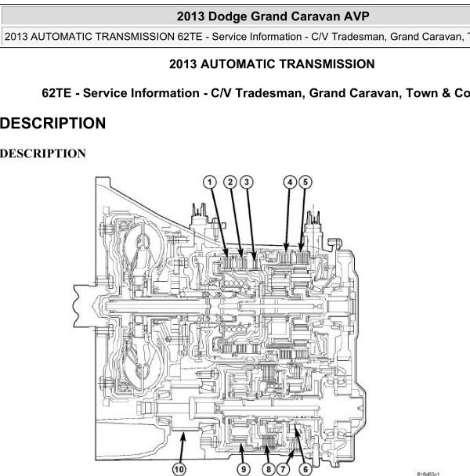Click callout number 4 on the diagram
Screen dimensions: 470x476
(x=290, y=182)
